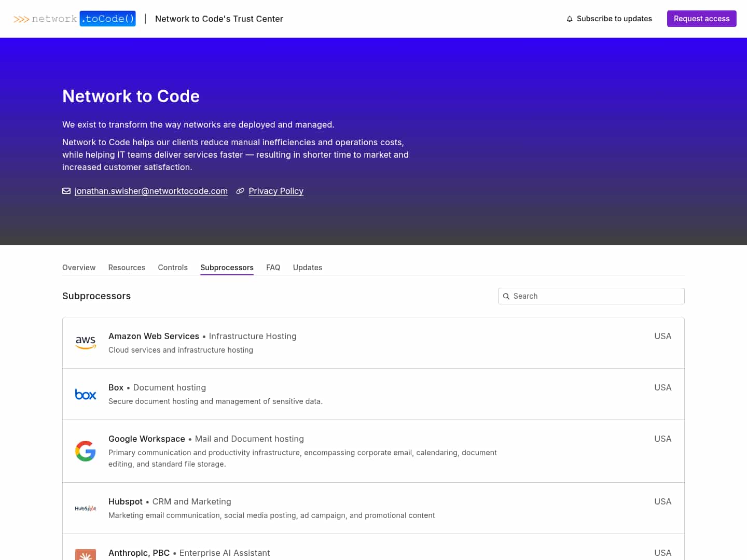This screenshot has height=560, width=747.
Task: Click the Network to Code's Trust Center title
Action: (x=219, y=19)
